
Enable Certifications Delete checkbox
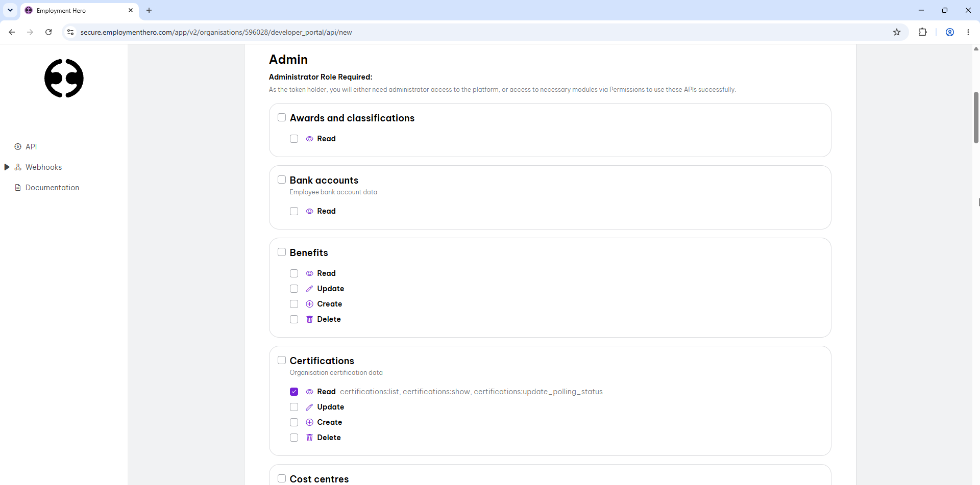point(294,438)
